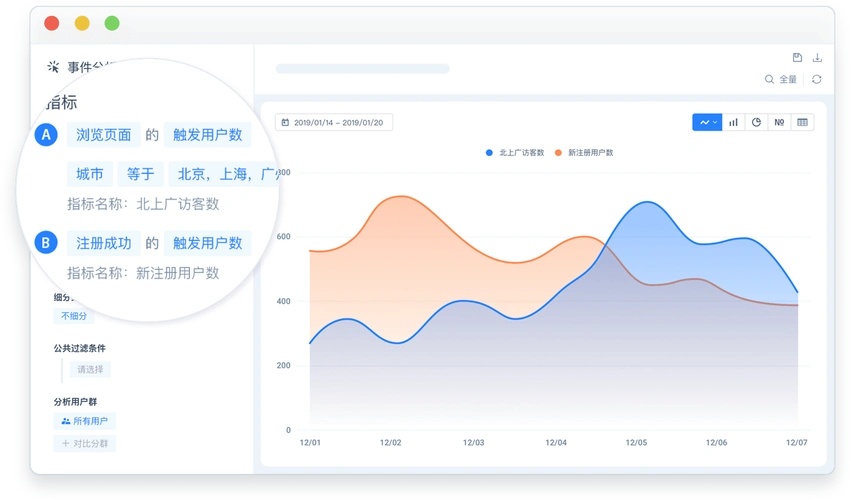Click the 12/02 x-axis label
The height and width of the screenshot is (500, 851).
(390, 442)
